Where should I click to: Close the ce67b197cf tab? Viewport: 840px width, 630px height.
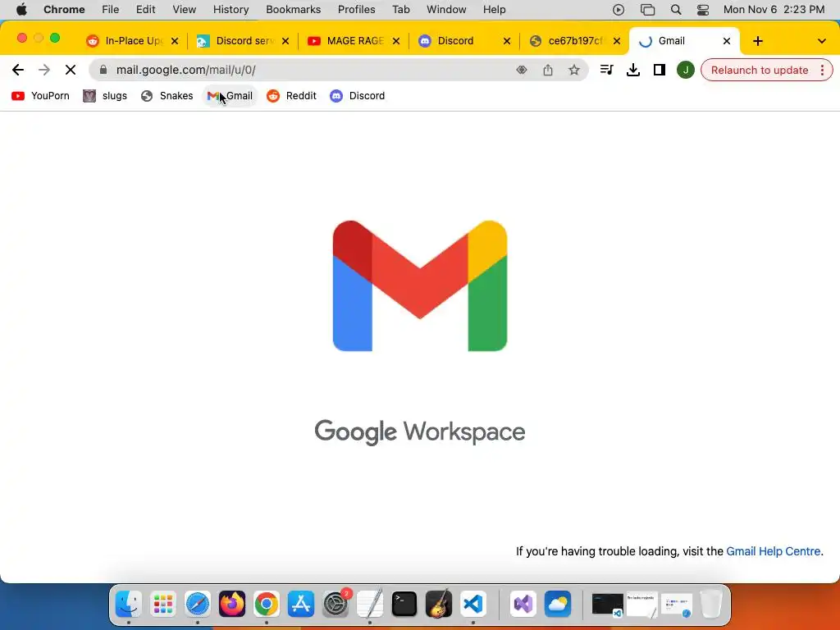[x=617, y=41]
